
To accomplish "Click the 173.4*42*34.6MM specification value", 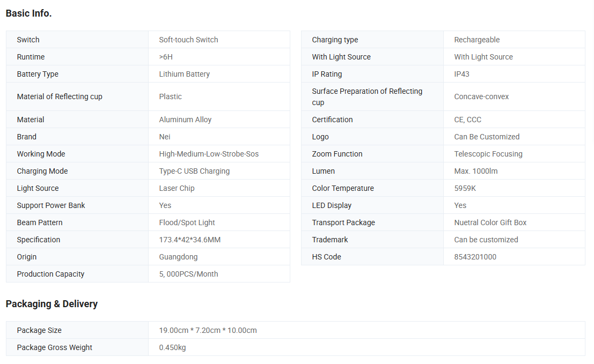I will [x=189, y=240].
